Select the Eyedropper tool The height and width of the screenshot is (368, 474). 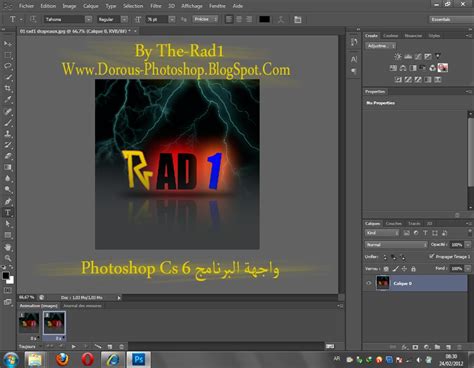(x=8, y=100)
